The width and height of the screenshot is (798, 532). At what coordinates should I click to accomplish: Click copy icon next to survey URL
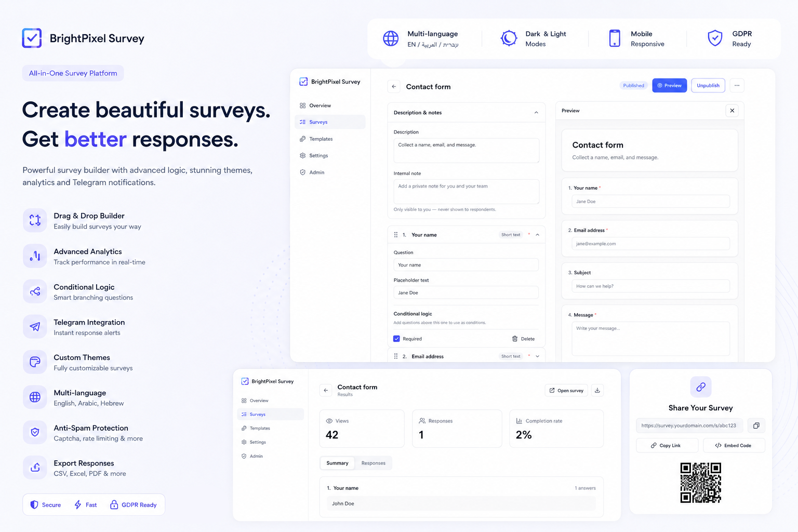756,425
